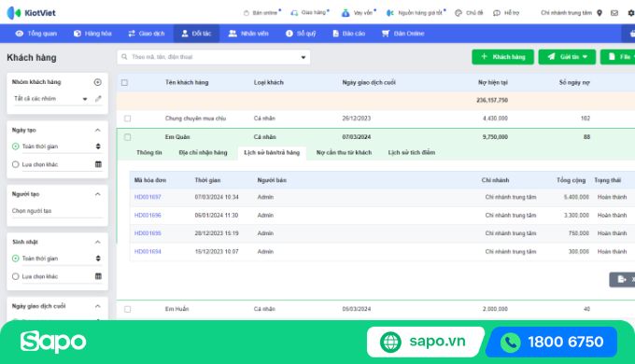Open Bán online from top bar
The height and width of the screenshot is (364, 635).
(261, 13)
